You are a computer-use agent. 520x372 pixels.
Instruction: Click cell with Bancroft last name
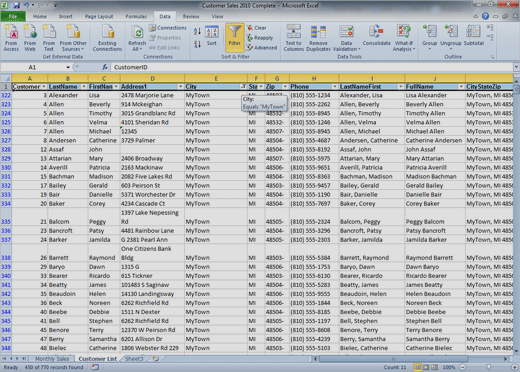point(68,231)
